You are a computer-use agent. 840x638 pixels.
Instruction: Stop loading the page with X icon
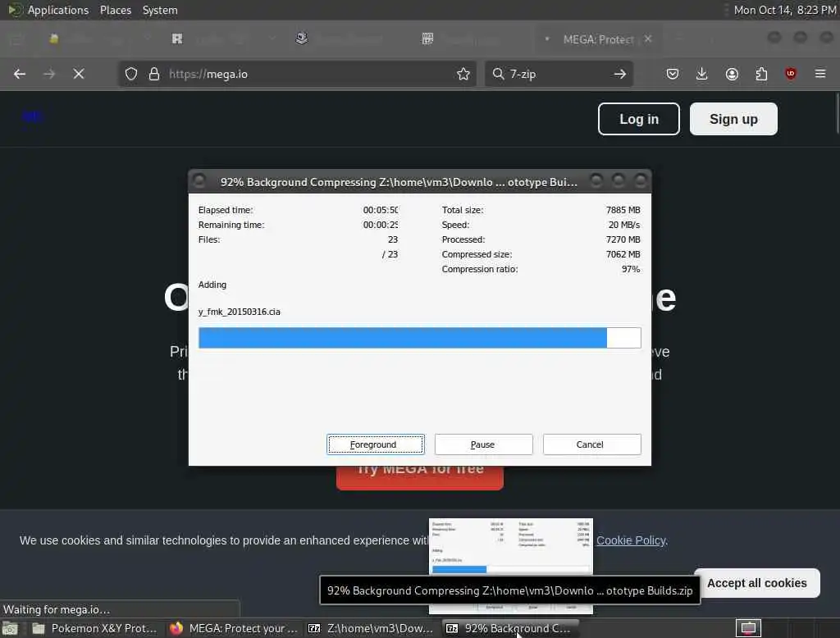point(79,74)
